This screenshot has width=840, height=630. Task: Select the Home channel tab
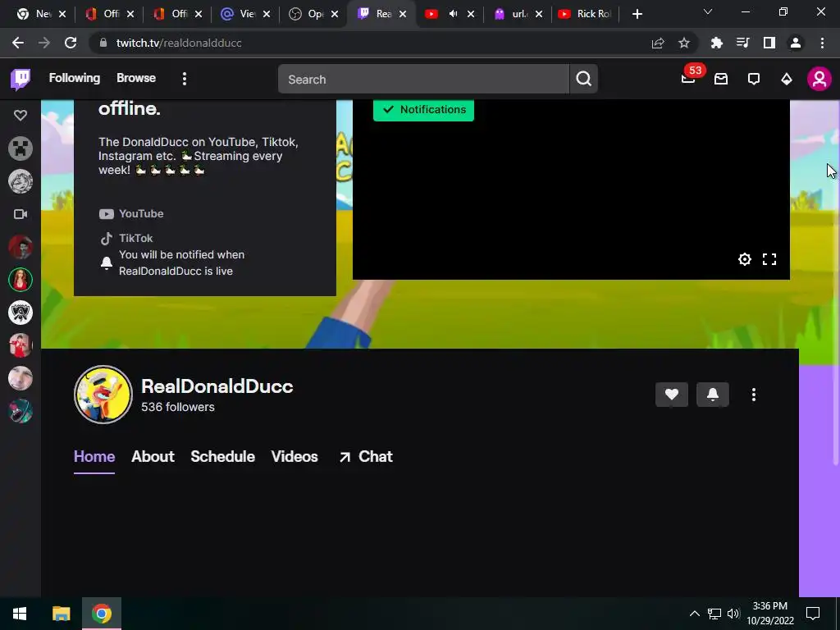click(94, 456)
